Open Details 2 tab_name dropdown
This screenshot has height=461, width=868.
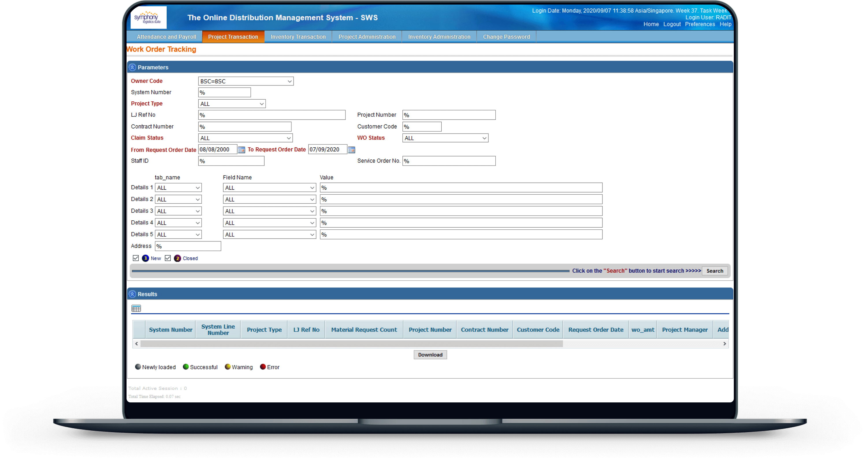178,200
